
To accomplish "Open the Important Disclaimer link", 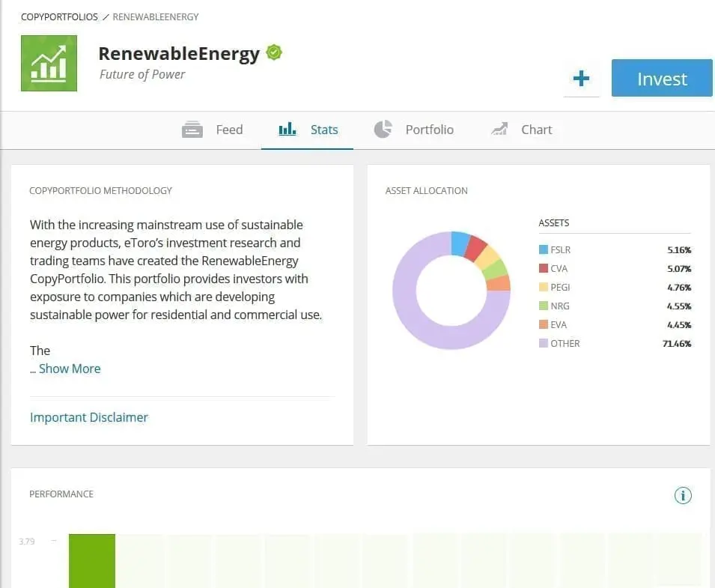I will click(x=88, y=417).
